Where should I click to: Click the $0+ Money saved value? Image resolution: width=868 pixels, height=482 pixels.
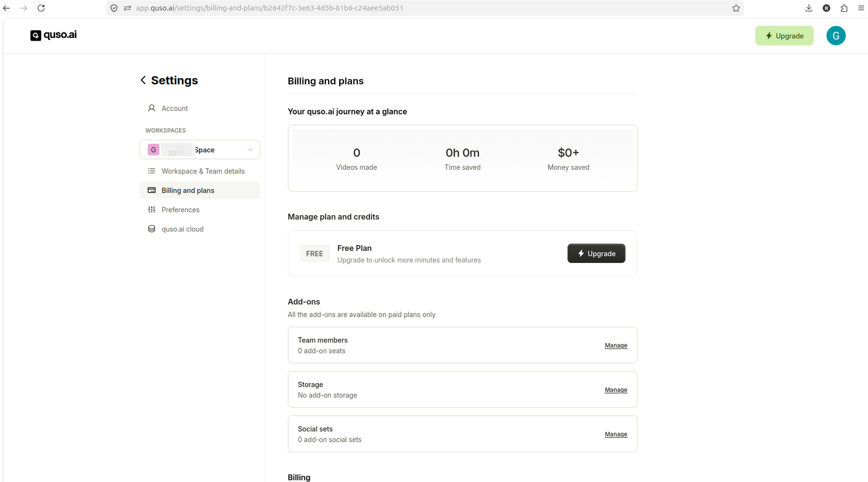(x=568, y=153)
